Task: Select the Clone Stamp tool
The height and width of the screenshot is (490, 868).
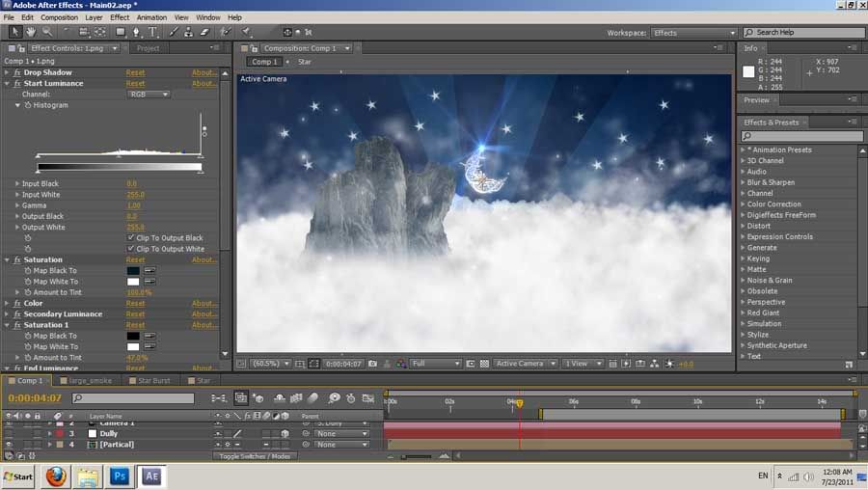Action: pos(189,32)
